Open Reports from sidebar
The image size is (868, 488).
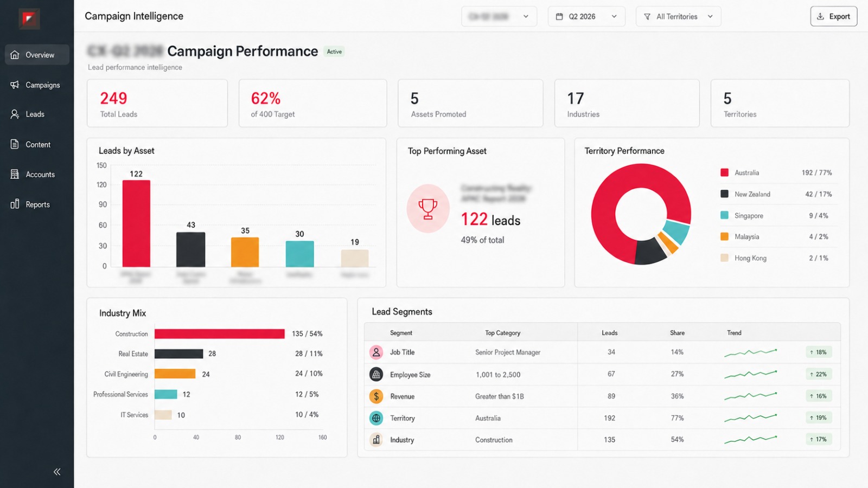point(37,204)
